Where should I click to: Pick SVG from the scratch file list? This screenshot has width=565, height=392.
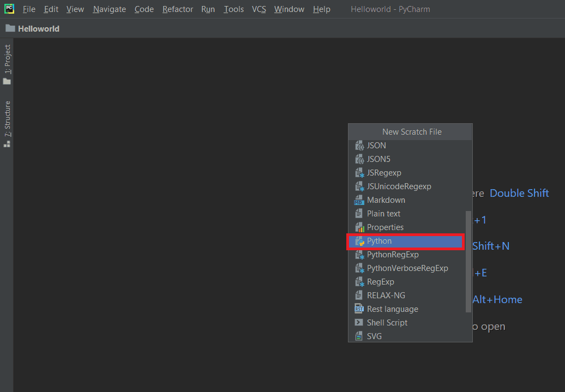pos(374,336)
